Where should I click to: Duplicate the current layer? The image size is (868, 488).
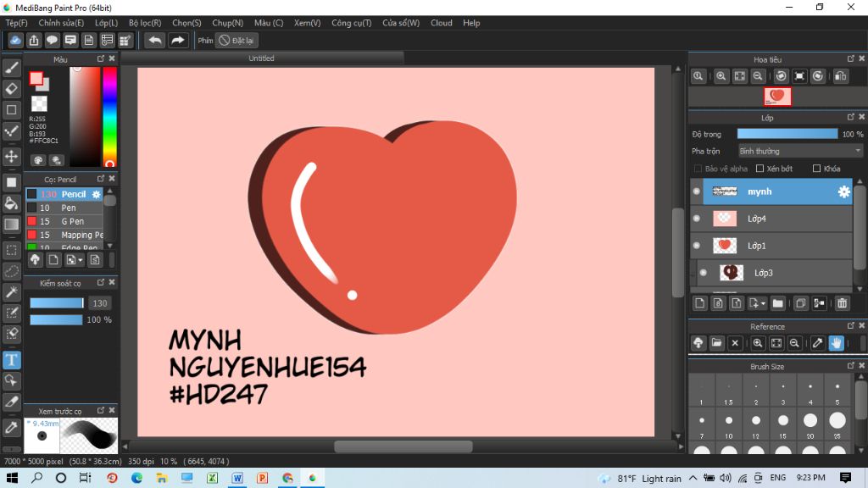coord(800,303)
